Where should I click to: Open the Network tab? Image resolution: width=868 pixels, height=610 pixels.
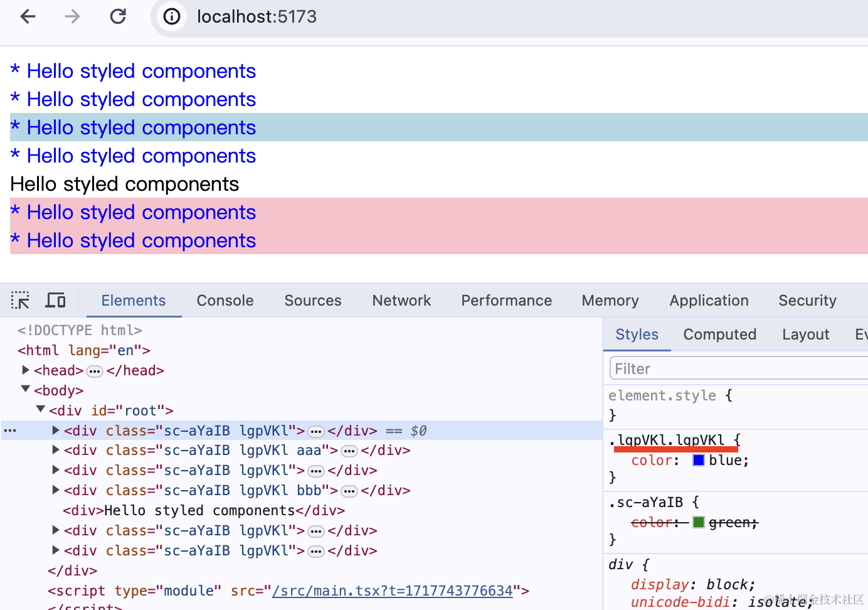click(x=401, y=301)
